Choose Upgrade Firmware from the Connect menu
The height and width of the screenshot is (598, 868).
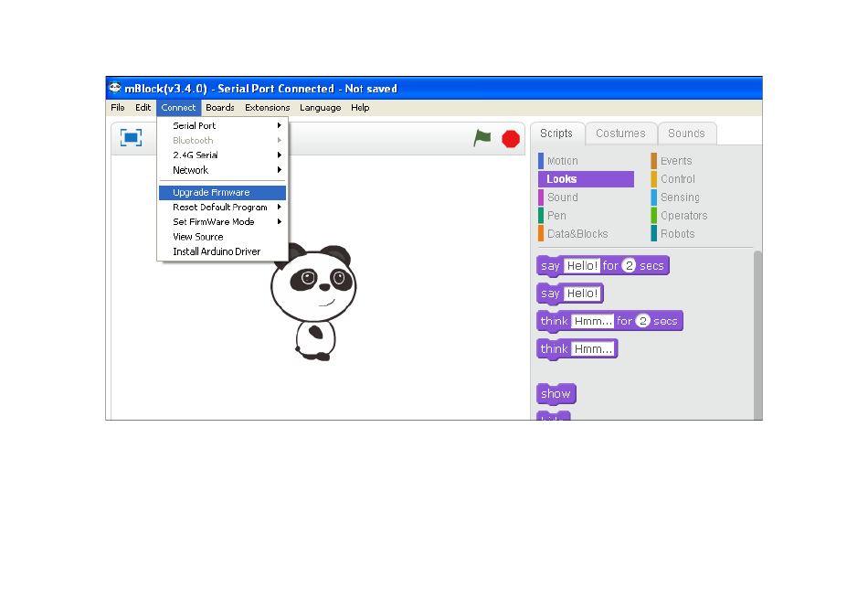223,192
